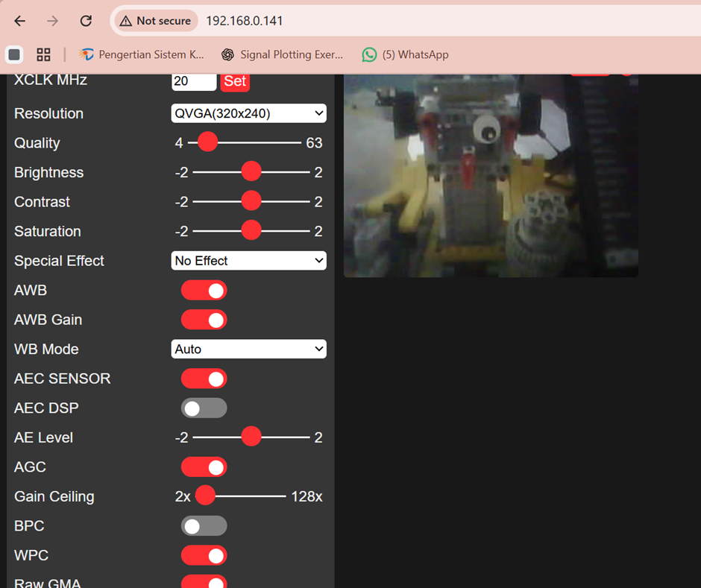701x588 pixels.
Task: Open the WhatsApp bookmark
Action: (x=405, y=54)
